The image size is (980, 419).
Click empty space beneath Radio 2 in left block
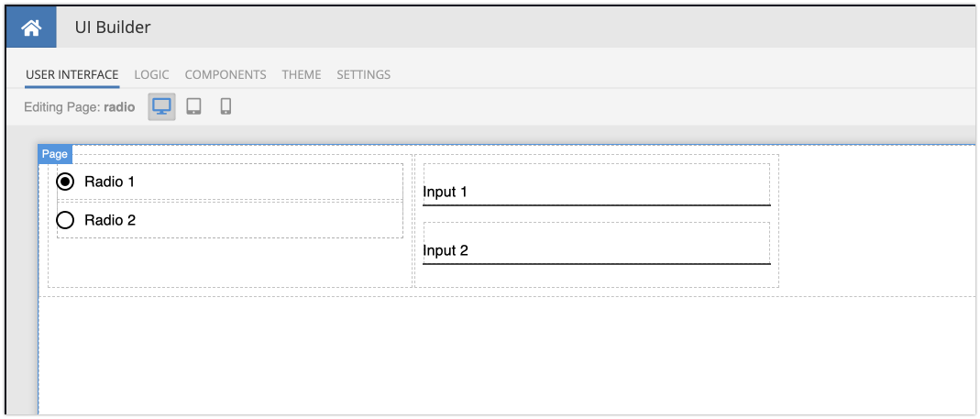(x=229, y=263)
